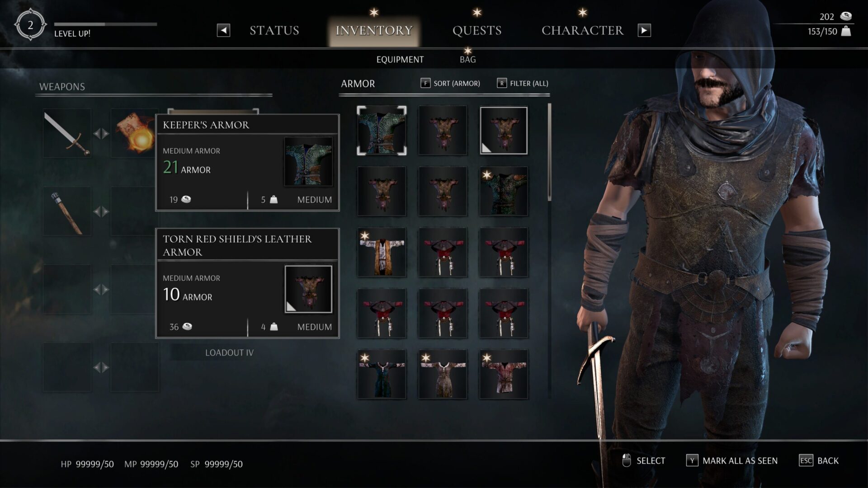Toggle swap arrows beside the club slot

[x=101, y=211]
